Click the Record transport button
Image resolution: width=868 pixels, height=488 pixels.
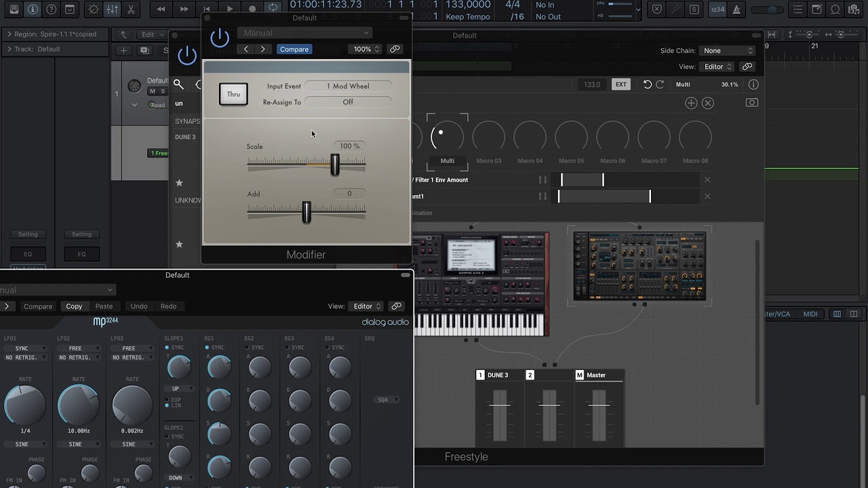(x=252, y=9)
